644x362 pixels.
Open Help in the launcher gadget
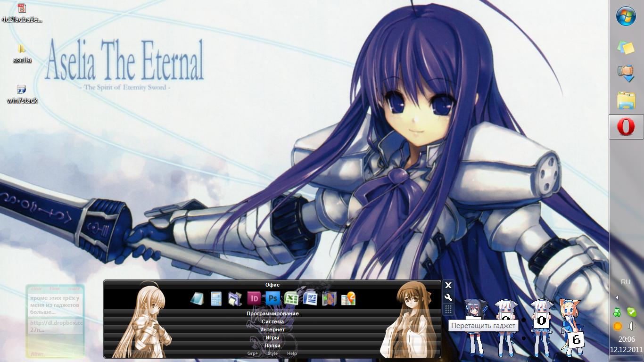click(x=292, y=354)
